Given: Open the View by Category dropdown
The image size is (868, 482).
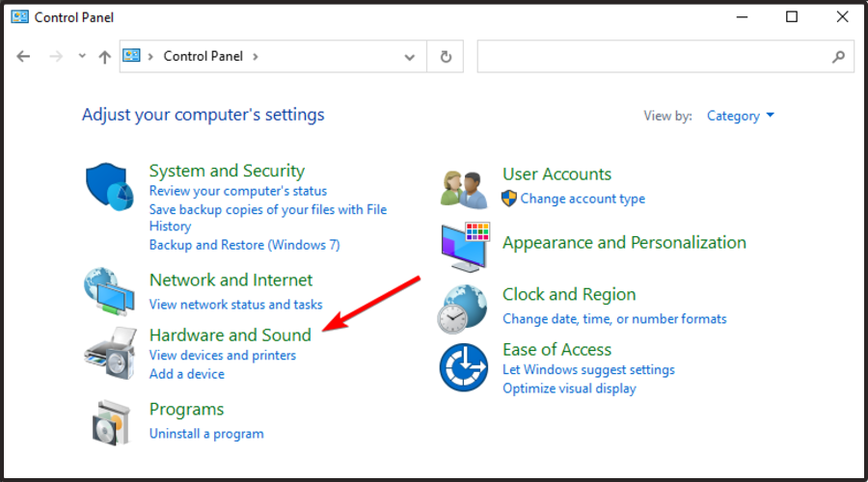Looking at the screenshot, I should pyautogui.click(x=740, y=116).
